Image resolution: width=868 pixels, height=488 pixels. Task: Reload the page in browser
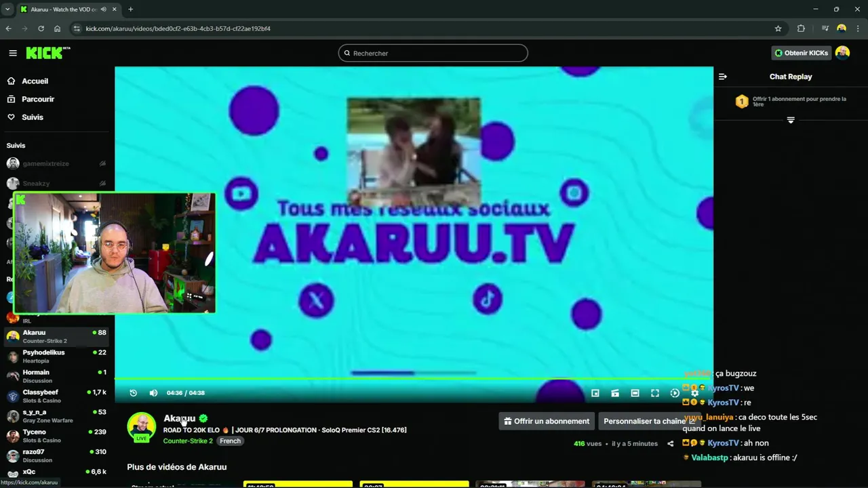(x=41, y=28)
